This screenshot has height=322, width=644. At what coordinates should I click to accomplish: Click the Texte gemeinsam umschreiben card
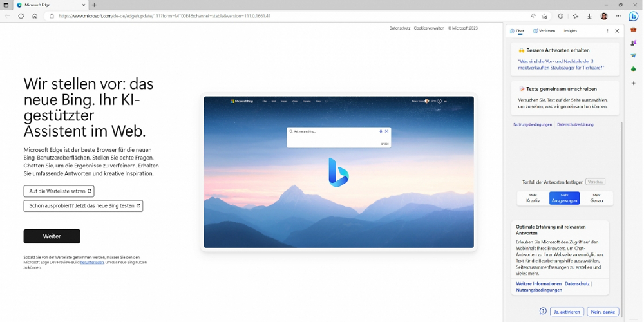point(565,98)
